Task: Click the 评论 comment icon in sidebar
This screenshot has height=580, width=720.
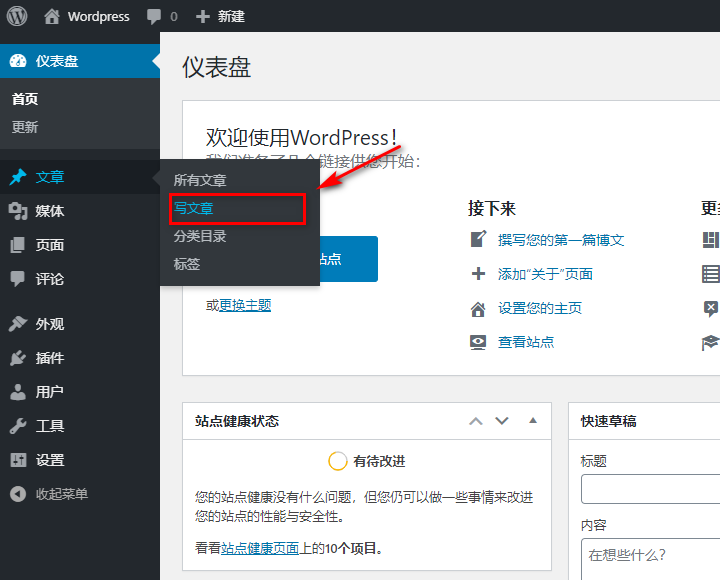Action: point(18,279)
